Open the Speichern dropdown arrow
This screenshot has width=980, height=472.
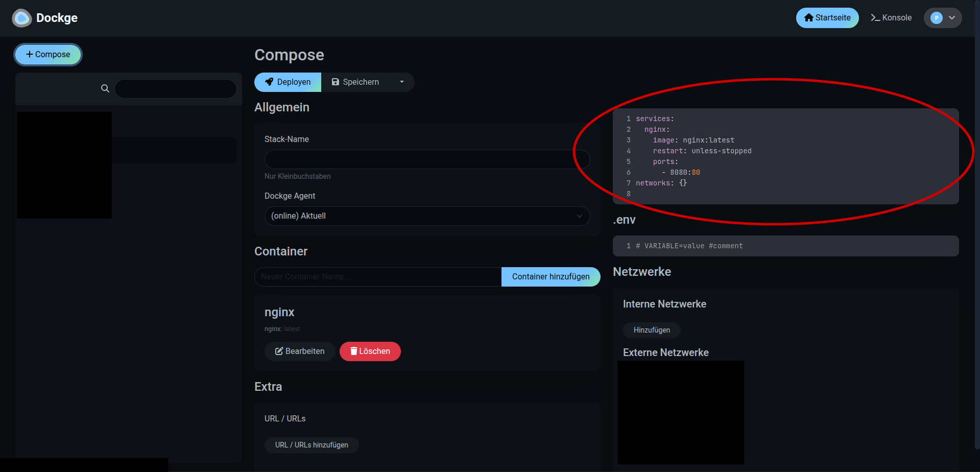coord(402,82)
